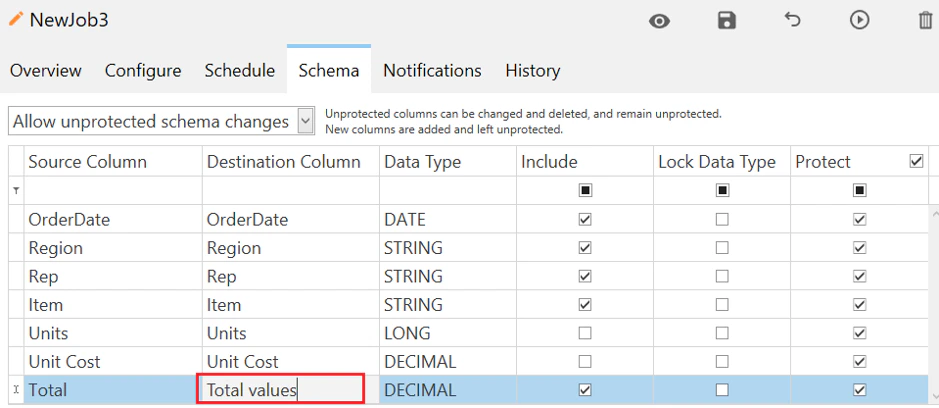Click the Data Type filter field
939x408 pixels.
pos(448,191)
